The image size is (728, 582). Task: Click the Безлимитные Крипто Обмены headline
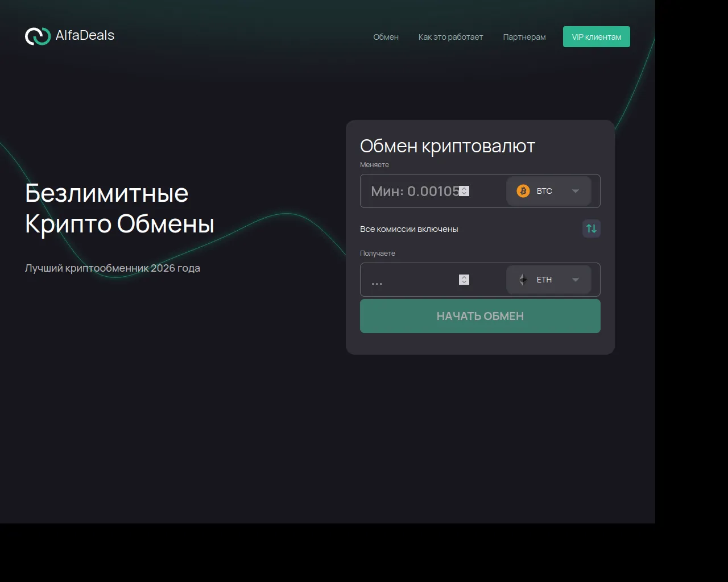[x=120, y=208]
